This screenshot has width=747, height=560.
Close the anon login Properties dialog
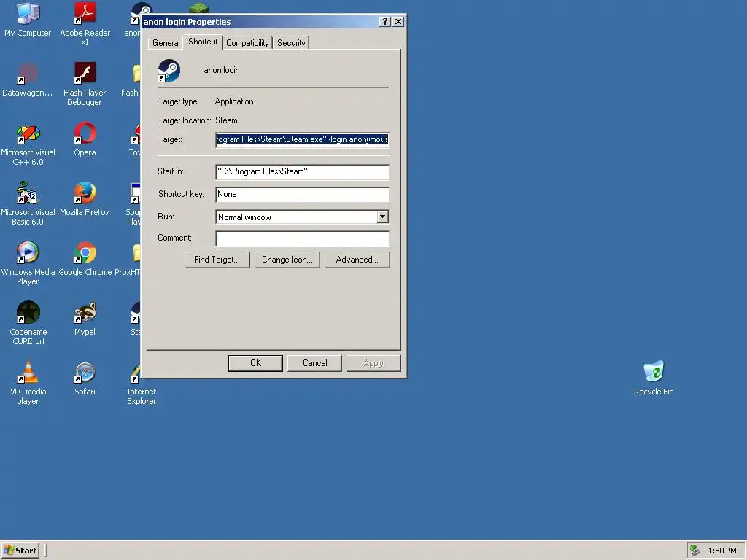(x=398, y=22)
